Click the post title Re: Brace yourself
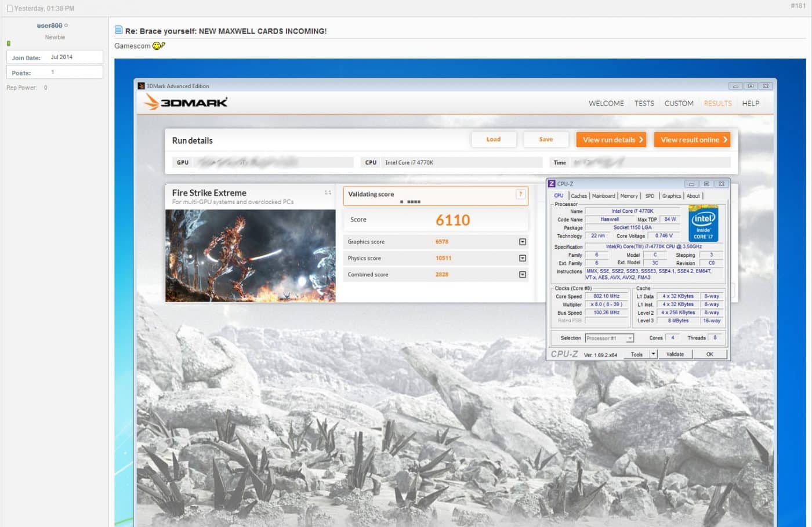The image size is (812, 527). (226, 31)
